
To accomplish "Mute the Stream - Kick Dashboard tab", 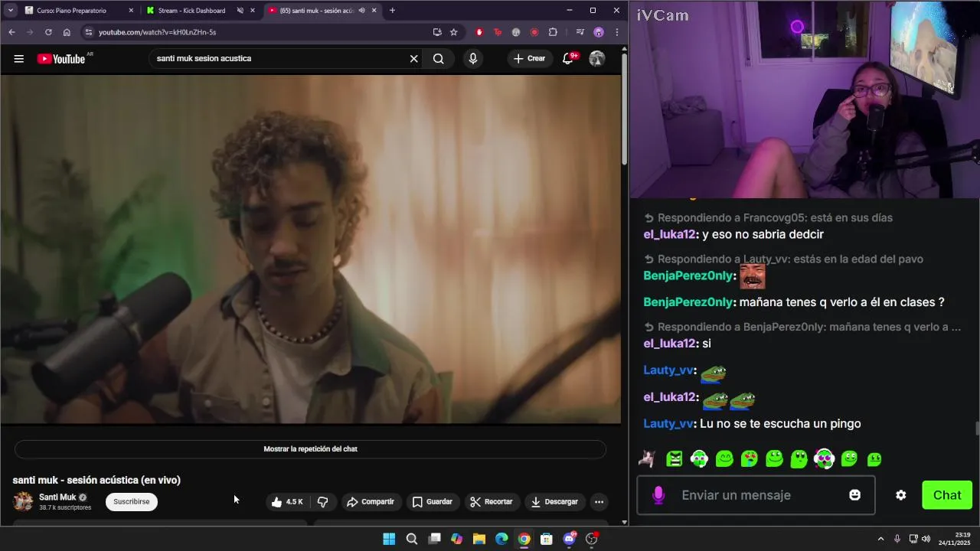I will point(240,11).
